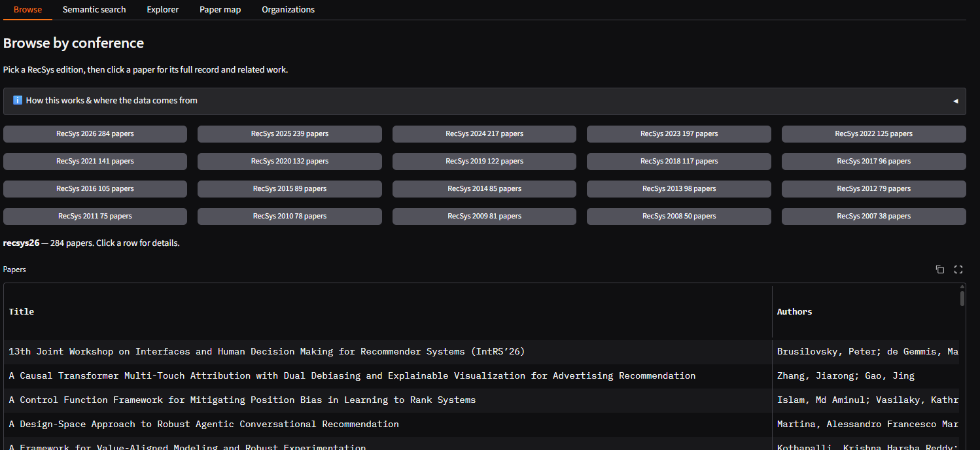This screenshot has height=450, width=980.
Task: Open RecSys 2011 75 papers
Action: (95, 216)
